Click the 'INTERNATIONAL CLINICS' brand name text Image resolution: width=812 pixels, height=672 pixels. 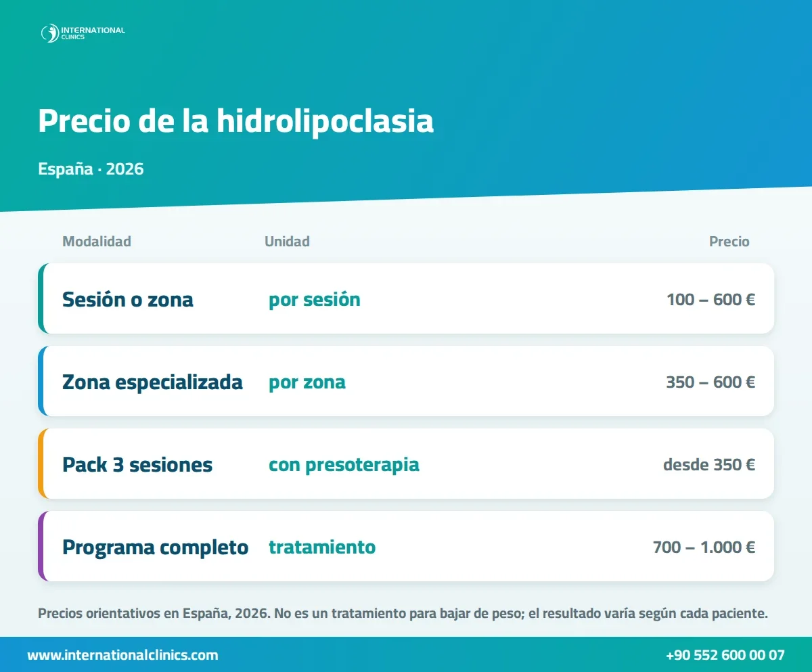pyautogui.click(x=93, y=33)
